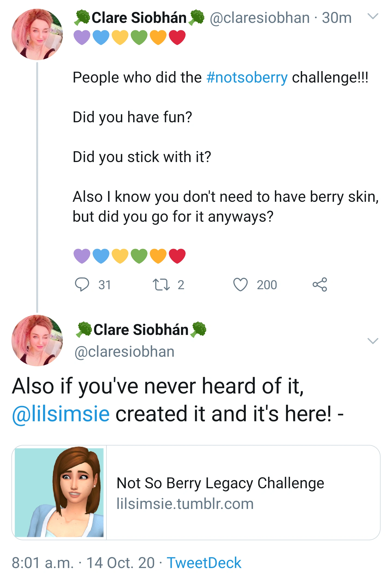Open the TweetDeck source link
392x580 pixels.
[204, 563]
